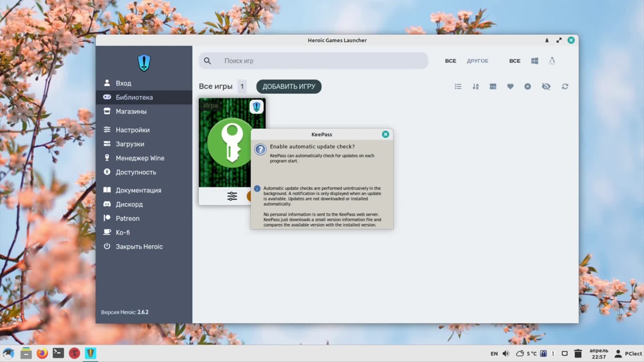Screen dimensions: 644x362
Task: Toggle alphabetical sort order icon
Action: (476, 86)
